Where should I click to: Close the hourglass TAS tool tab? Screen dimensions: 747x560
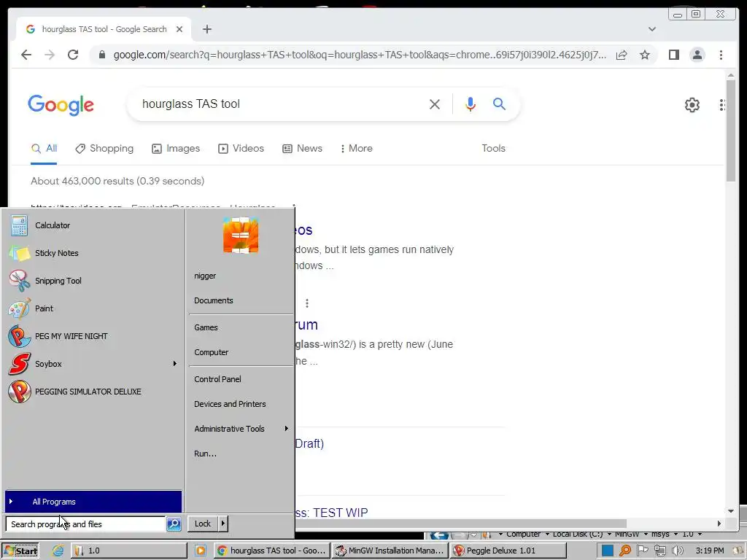pyautogui.click(x=179, y=29)
